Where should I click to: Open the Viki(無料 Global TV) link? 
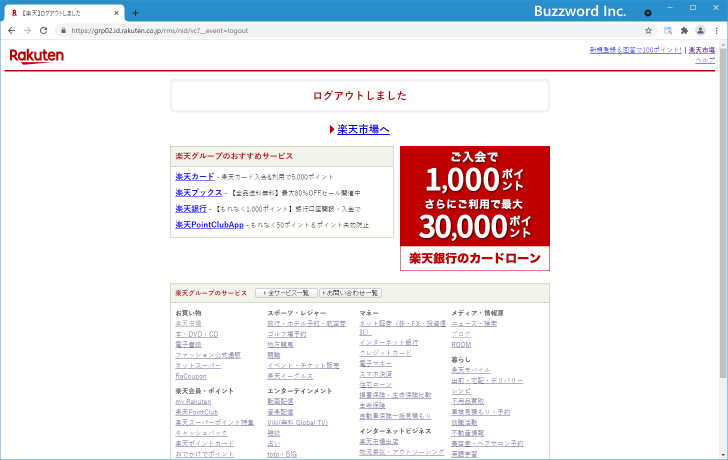click(298, 423)
